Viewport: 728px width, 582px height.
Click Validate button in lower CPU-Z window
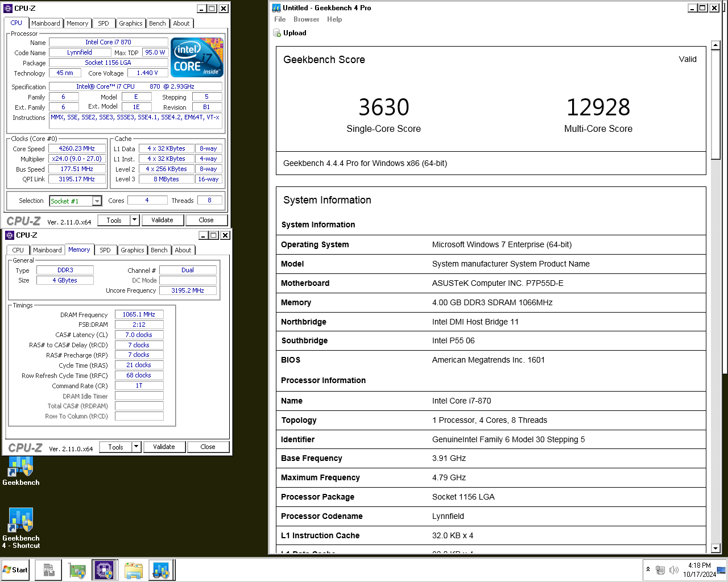[164, 447]
